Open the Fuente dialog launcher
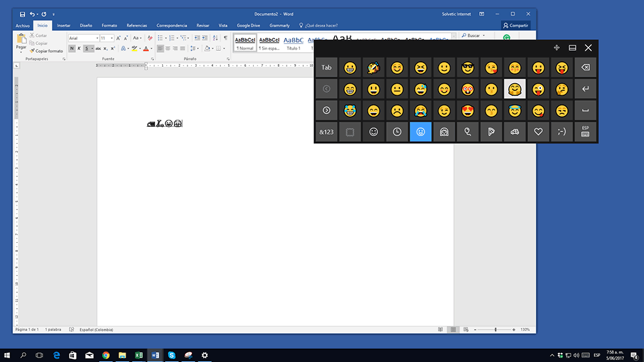This screenshot has width=644, height=362. pos(153,59)
